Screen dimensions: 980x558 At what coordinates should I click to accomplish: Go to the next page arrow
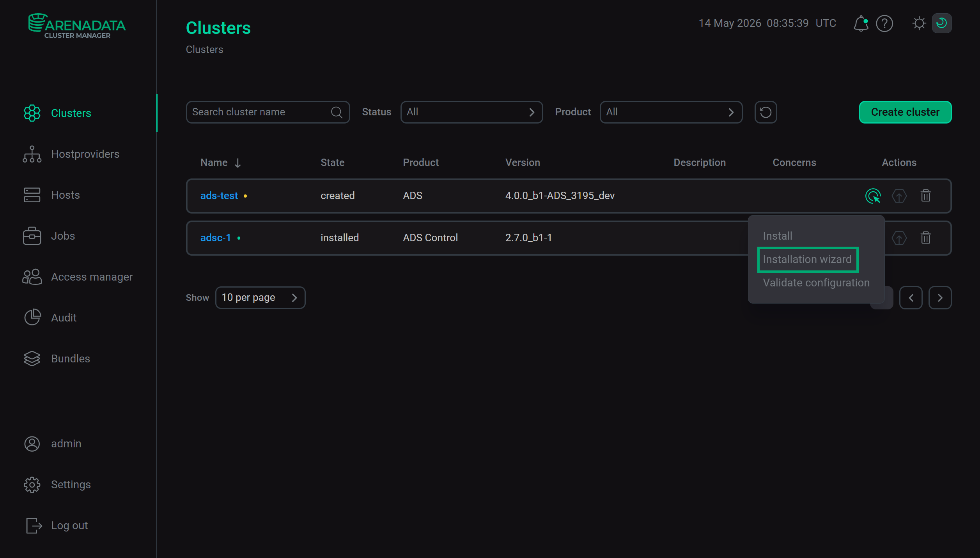click(940, 298)
